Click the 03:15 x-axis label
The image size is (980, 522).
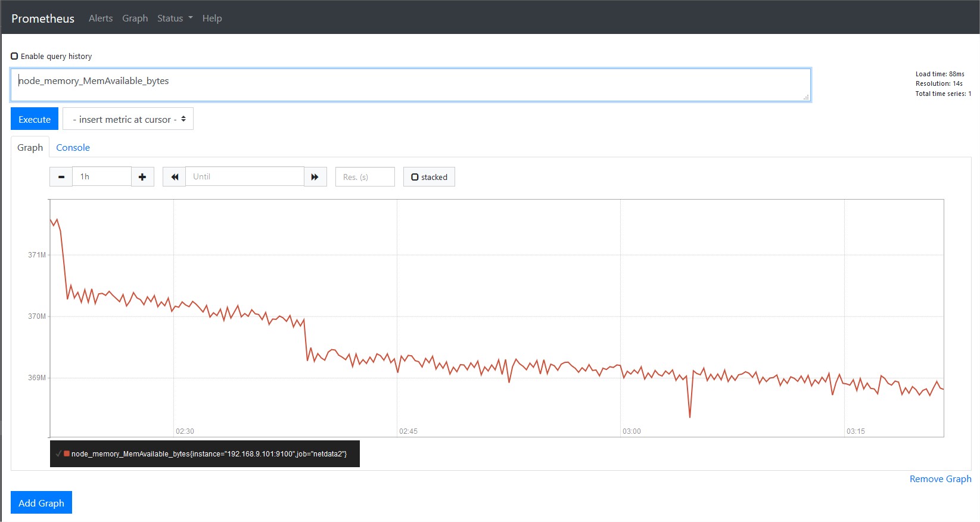(855, 431)
